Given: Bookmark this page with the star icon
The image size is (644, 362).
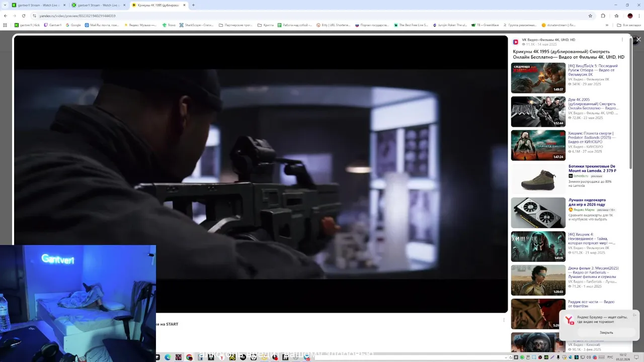Looking at the screenshot, I should 590,16.
